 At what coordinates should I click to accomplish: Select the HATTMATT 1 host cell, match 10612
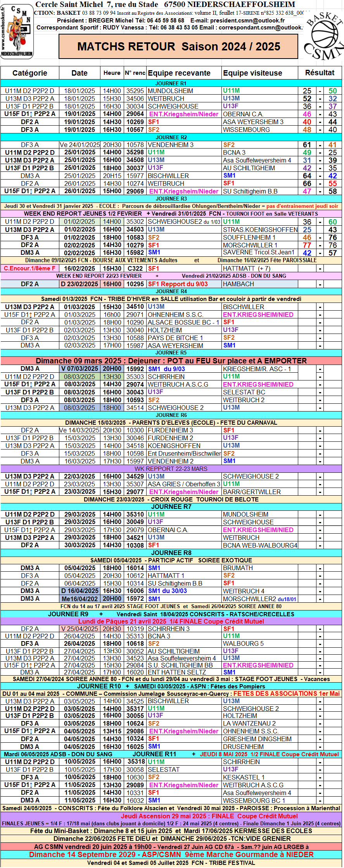click(184, 576)
